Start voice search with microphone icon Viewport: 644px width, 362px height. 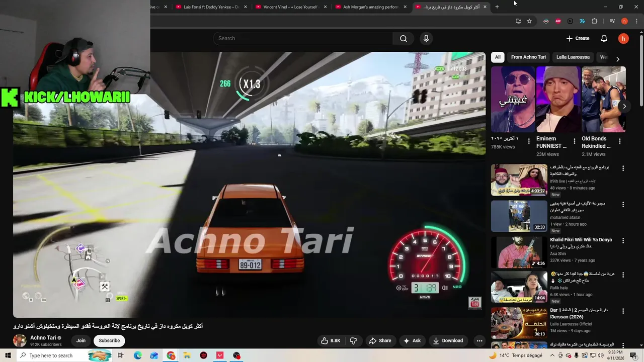(x=426, y=39)
